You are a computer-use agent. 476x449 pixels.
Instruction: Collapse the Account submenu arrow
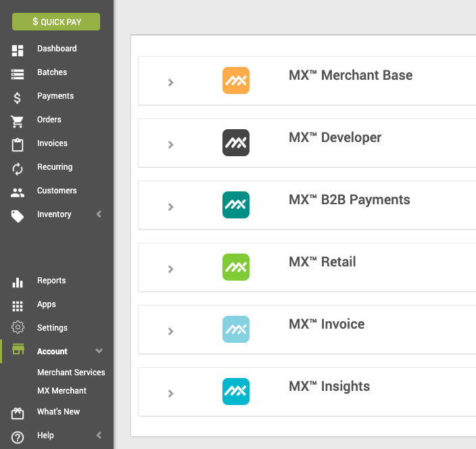(x=99, y=351)
